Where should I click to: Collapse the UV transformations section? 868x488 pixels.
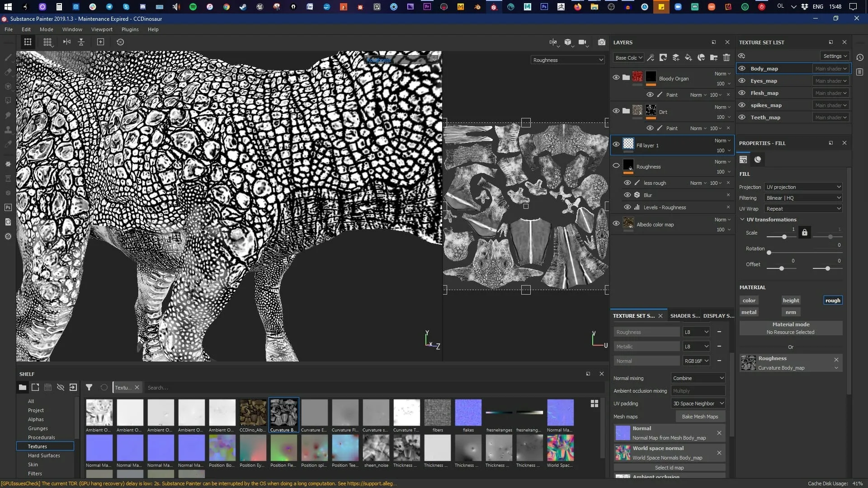pyautogui.click(x=742, y=219)
